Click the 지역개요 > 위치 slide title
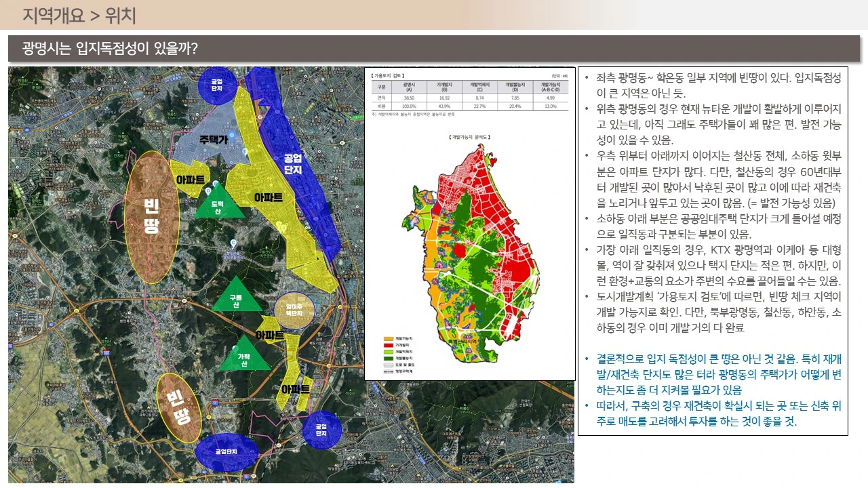 tap(79, 14)
